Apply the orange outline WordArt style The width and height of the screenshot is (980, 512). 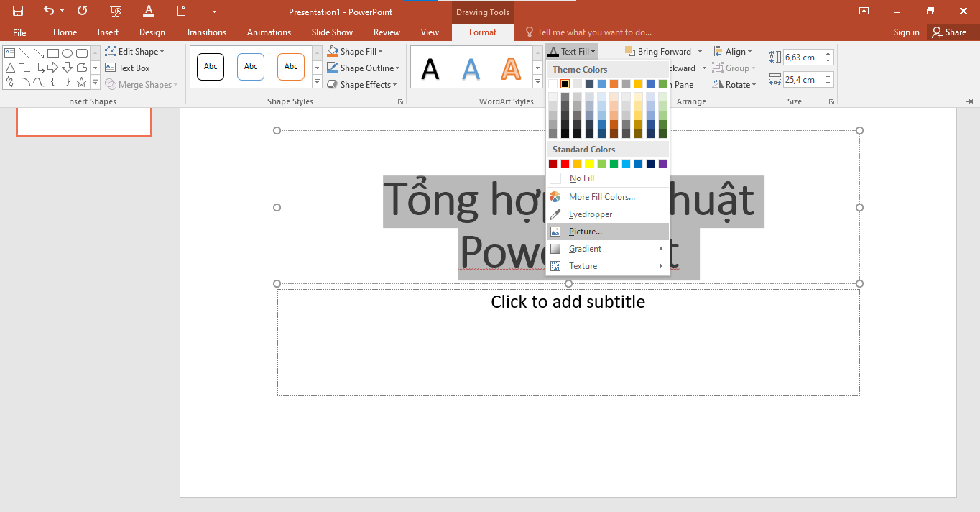pos(511,69)
